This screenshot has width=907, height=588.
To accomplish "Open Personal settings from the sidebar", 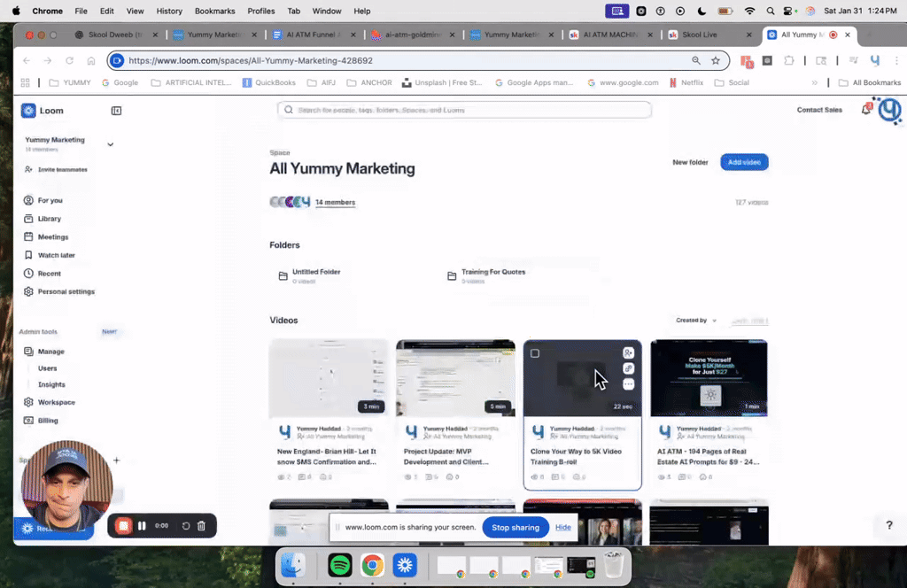I will pyautogui.click(x=66, y=291).
